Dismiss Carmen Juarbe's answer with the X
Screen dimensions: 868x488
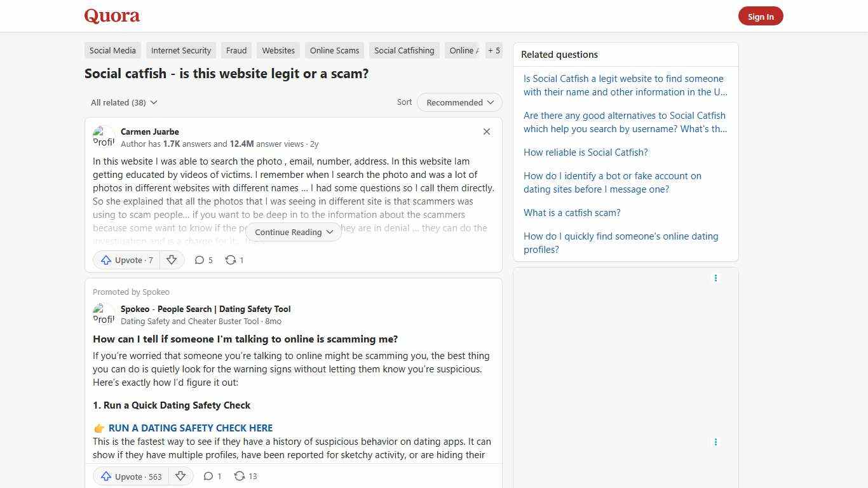[487, 132]
